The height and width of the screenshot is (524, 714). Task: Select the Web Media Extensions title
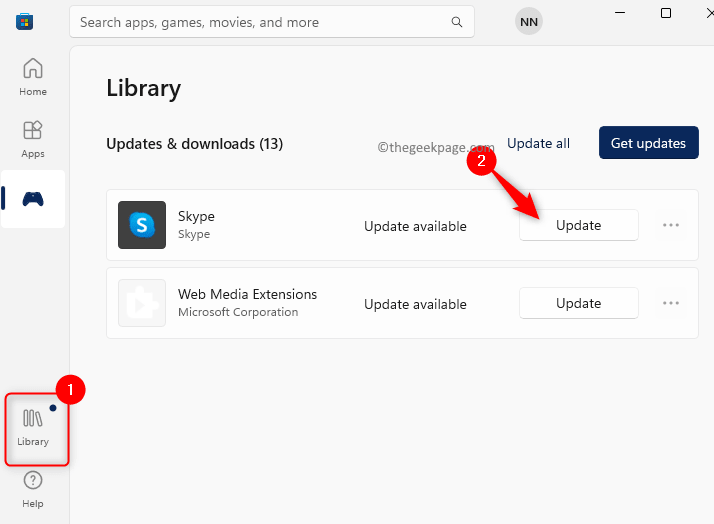coord(247,294)
